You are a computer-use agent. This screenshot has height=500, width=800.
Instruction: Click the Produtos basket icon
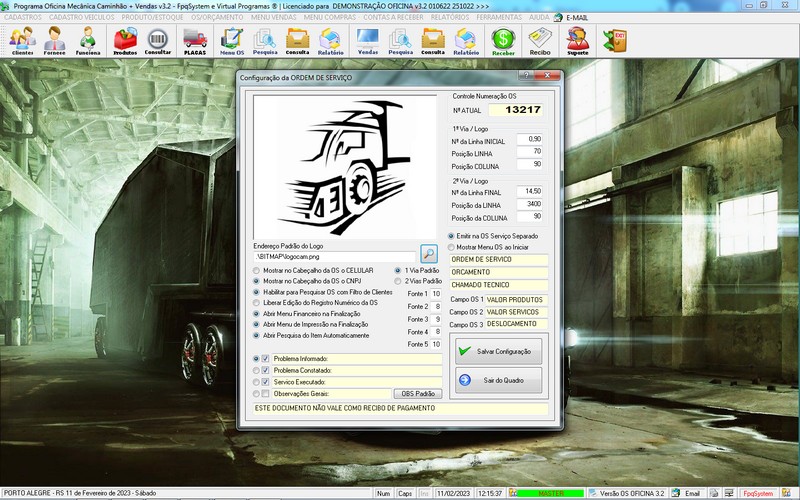coord(125,40)
